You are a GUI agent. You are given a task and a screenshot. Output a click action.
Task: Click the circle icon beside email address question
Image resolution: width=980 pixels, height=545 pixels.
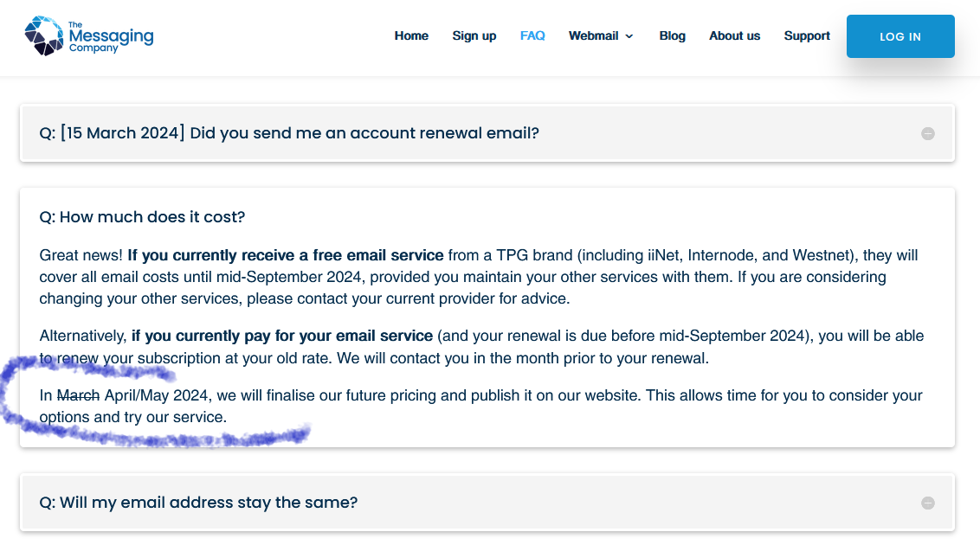pyautogui.click(x=927, y=502)
